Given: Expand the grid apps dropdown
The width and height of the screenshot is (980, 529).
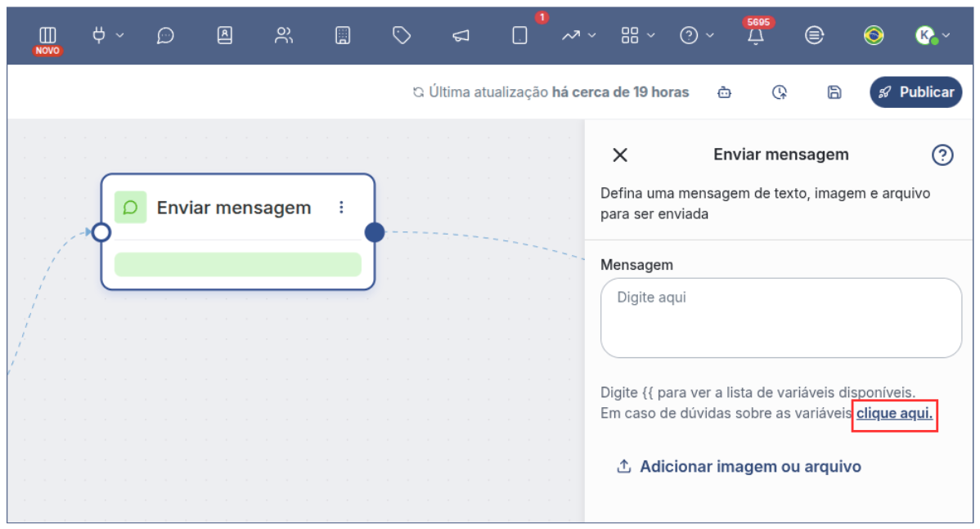Looking at the screenshot, I should (x=638, y=35).
